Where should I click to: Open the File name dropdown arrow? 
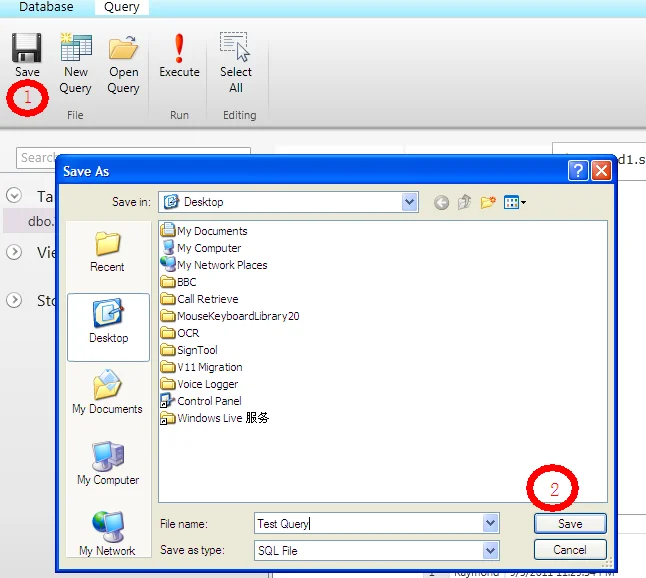[x=490, y=523]
